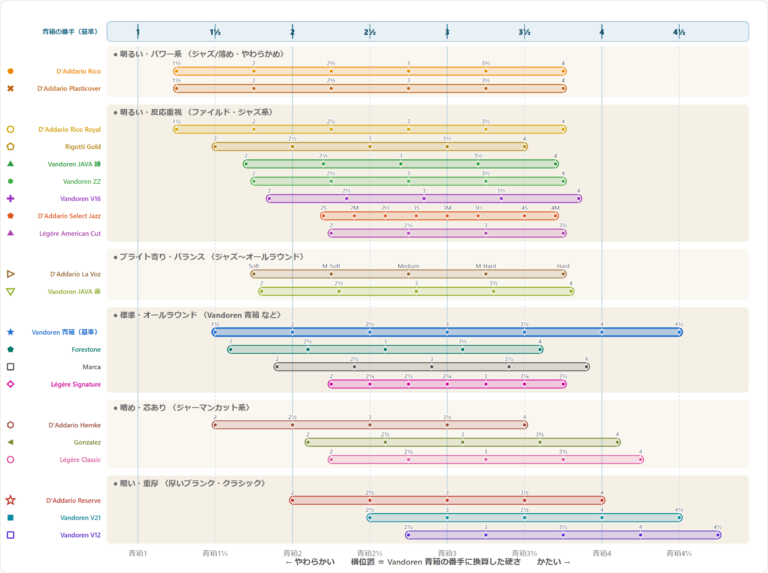Click the D'Addario Hemke label
The image size is (768, 573).
(74, 425)
